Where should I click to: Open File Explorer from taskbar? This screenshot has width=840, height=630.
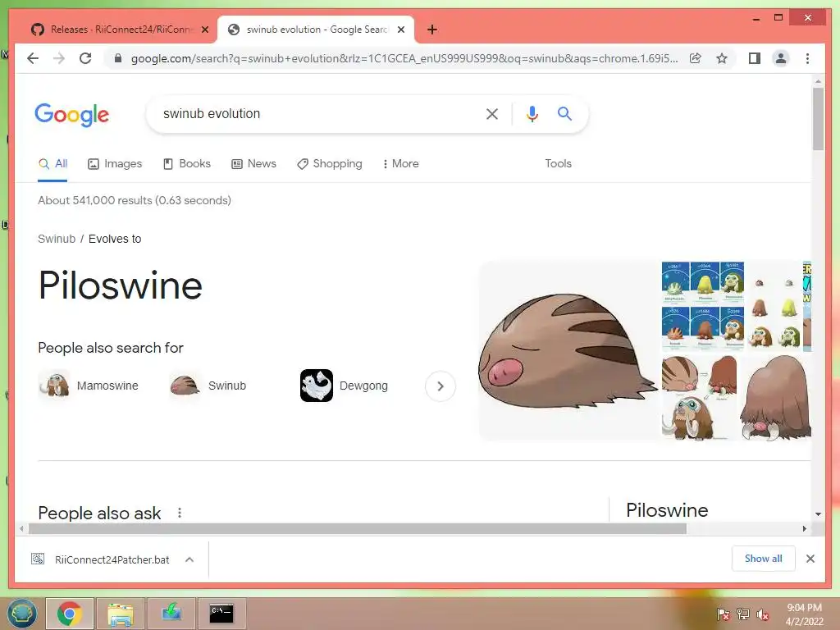(x=121, y=614)
